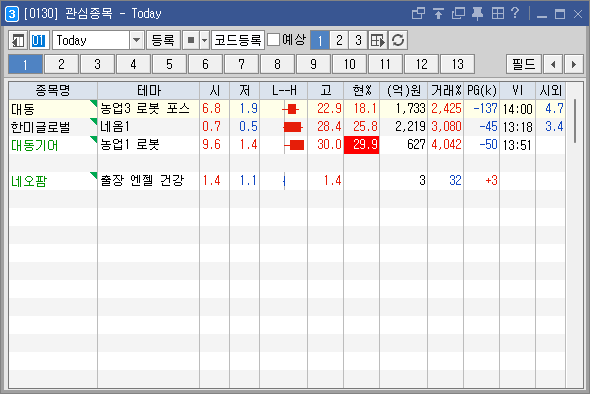
Task: Click the always-on-top arrow icon
Action: pyautogui.click(x=438, y=14)
